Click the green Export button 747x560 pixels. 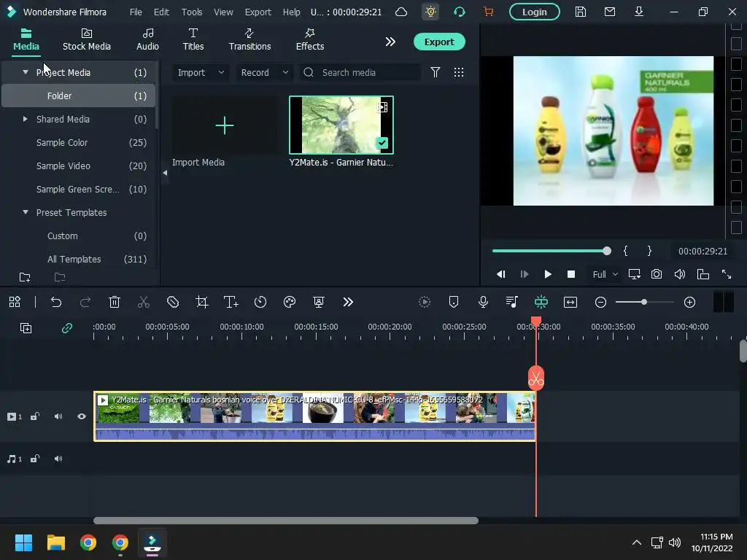[439, 42]
